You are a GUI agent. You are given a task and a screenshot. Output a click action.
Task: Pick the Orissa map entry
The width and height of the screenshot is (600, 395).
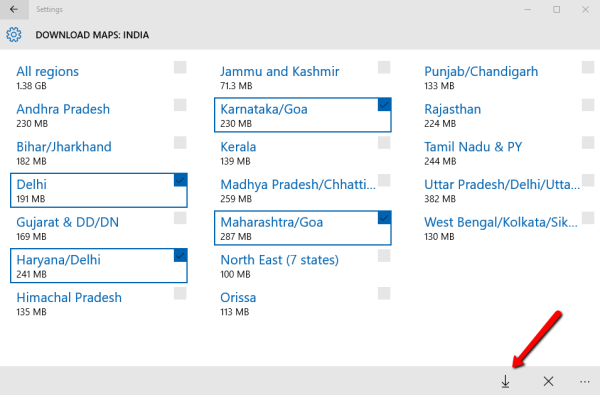point(303,303)
